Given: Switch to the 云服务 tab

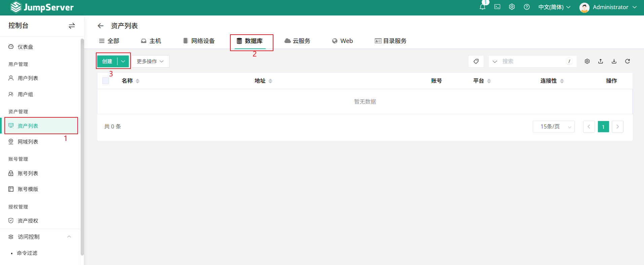Looking at the screenshot, I should click(297, 41).
